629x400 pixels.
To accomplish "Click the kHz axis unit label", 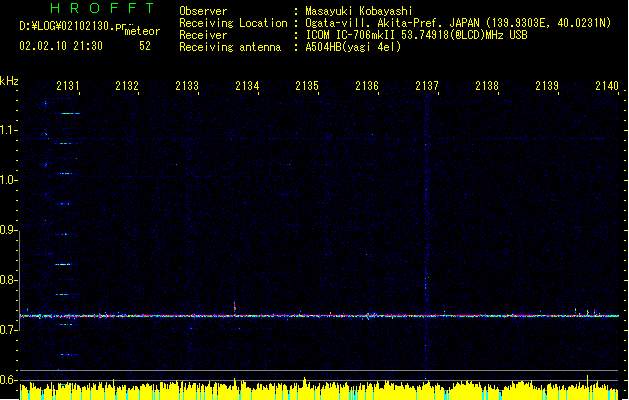I will point(9,81).
